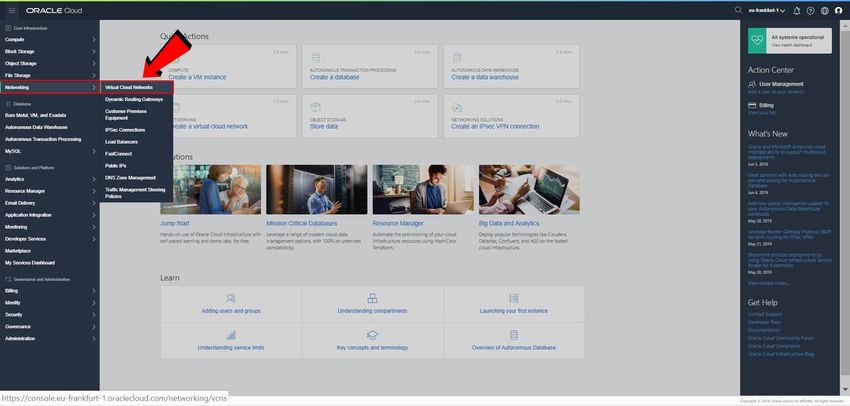Select Dynamic Routing Gateways

[136, 99]
